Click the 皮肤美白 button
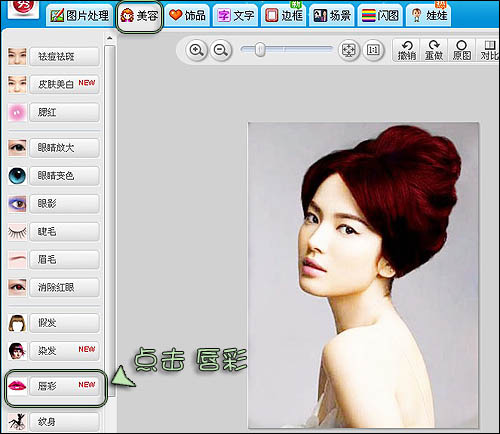Image resolution: width=500 pixels, height=434 pixels. 64,84
